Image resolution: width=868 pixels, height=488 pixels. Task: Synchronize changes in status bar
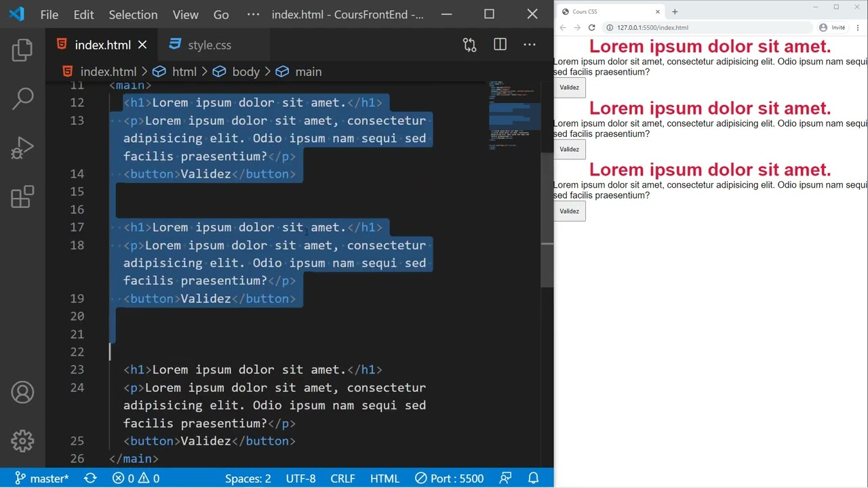90,479
